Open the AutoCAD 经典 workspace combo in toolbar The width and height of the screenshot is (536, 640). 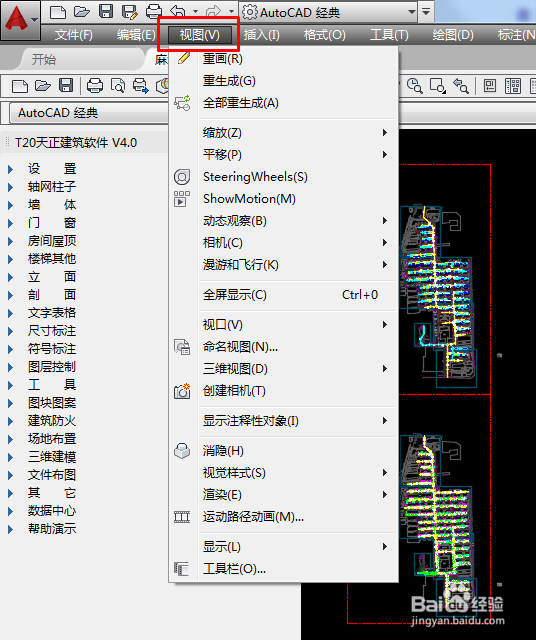coord(89,113)
